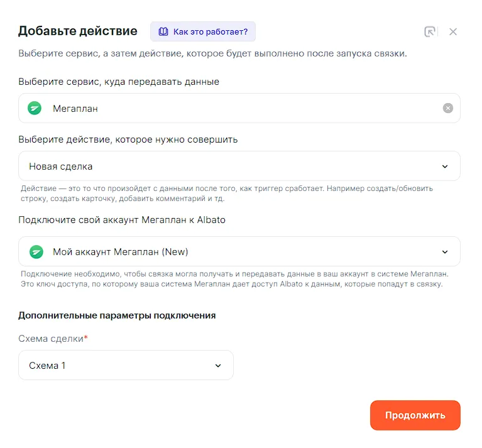482x448 pixels.
Task: Open the "Схема 1" deal scheme selector
Action: tap(48, 366)
